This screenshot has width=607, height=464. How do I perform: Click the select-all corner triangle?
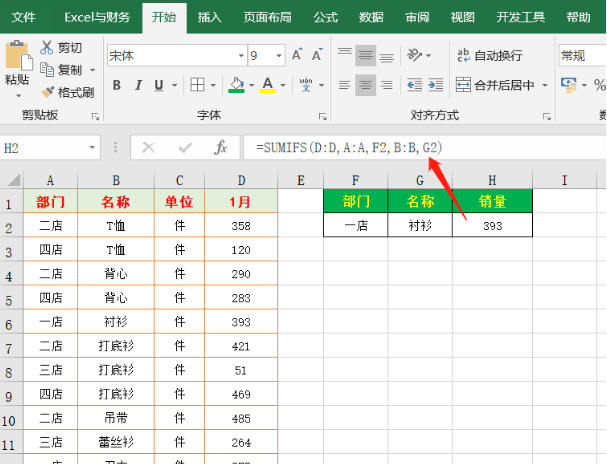14,180
